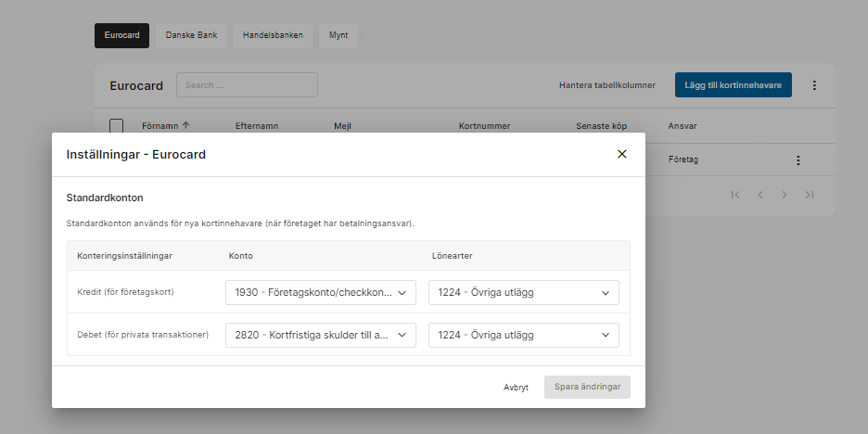Tick the select-all checkbox in table header
Screen dimensions: 868x434
click(x=116, y=126)
